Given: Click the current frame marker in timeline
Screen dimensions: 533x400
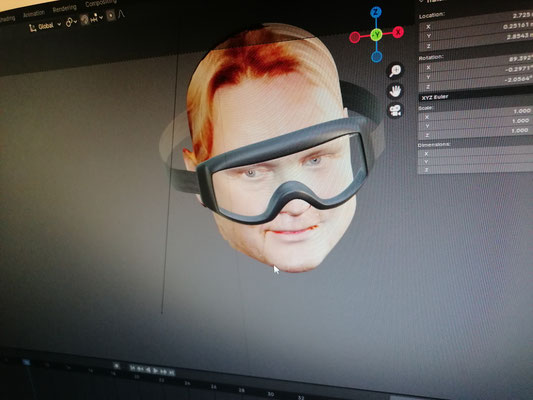Looking at the screenshot, I should coord(26,362).
